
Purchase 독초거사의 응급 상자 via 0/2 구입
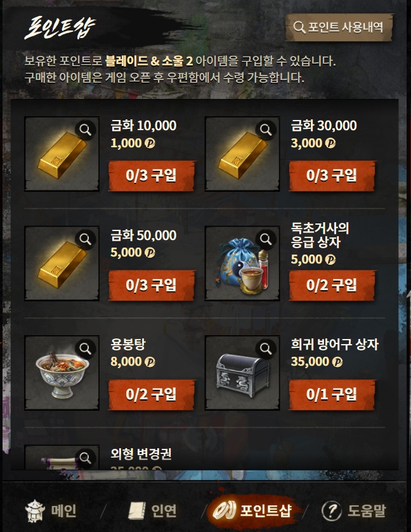click(x=332, y=285)
